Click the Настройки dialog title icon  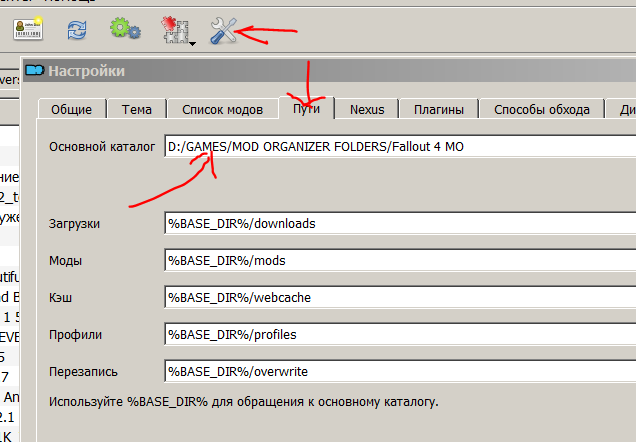click(x=37, y=71)
